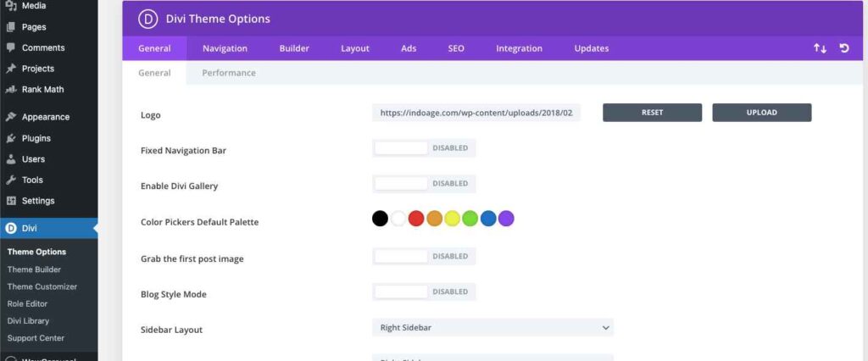The height and width of the screenshot is (361, 868).
Task: Open Divi Library link
Action: pos(28,320)
